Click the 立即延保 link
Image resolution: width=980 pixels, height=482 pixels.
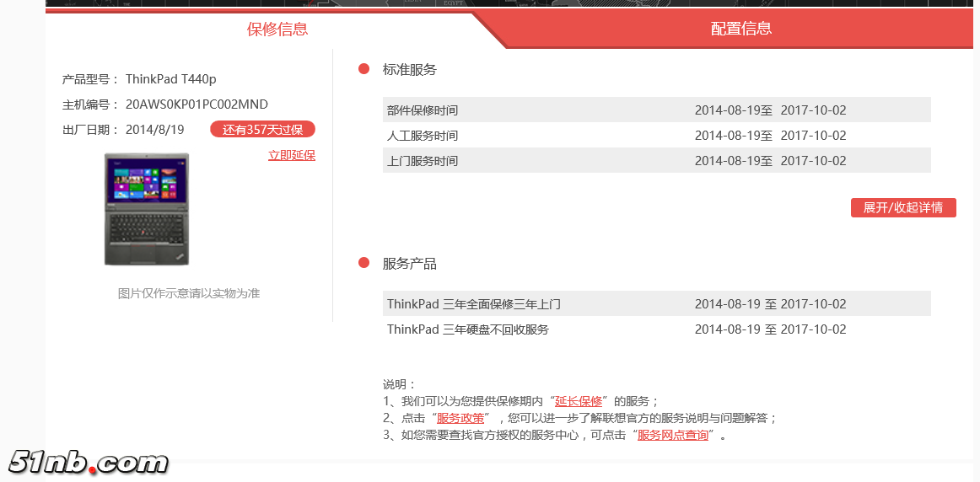(x=292, y=155)
